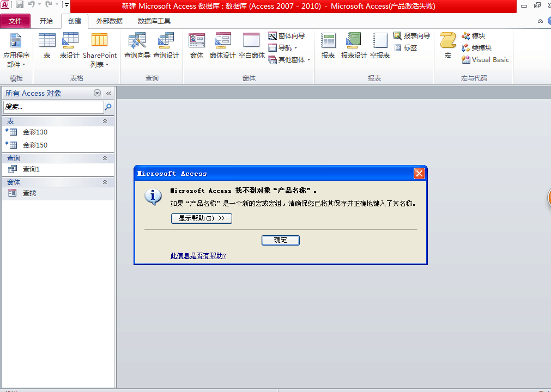Screen dimensions: 551x392
Task: Collapse the Tables (表) group
Action: 105,121
